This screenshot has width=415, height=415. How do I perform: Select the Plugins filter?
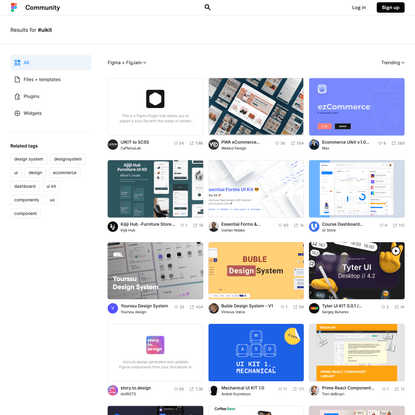coord(51,96)
